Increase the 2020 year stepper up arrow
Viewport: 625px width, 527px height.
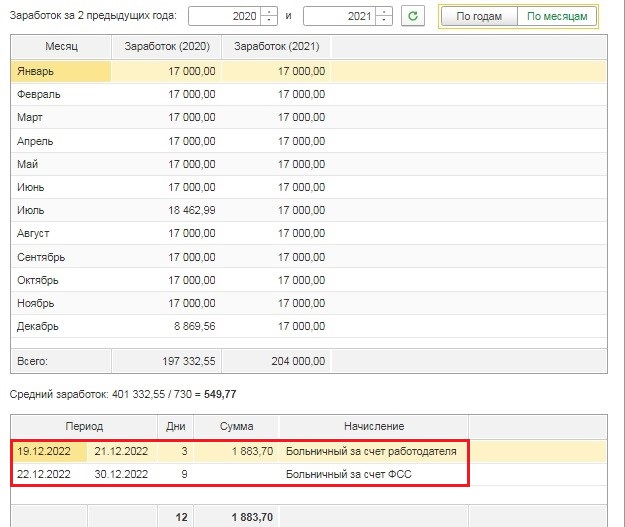click(269, 12)
